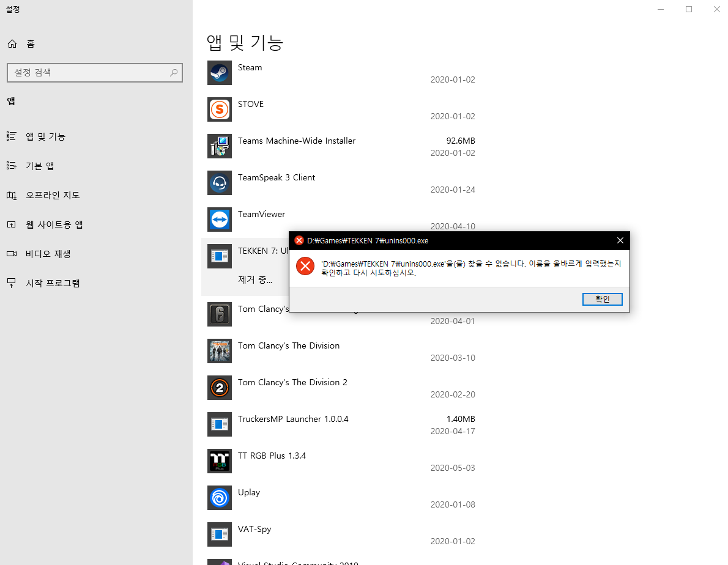Viewport: 728px width, 565px height.
Task: Click the Steam app icon
Action: pos(219,73)
